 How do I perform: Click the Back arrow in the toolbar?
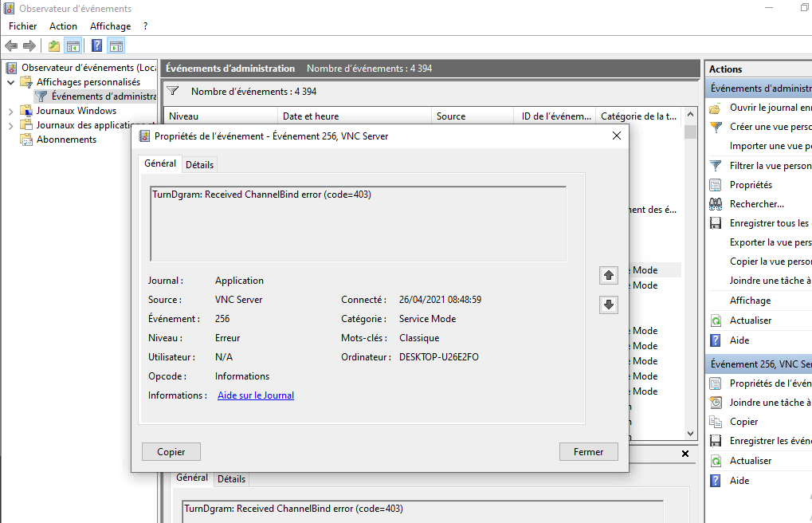11,46
